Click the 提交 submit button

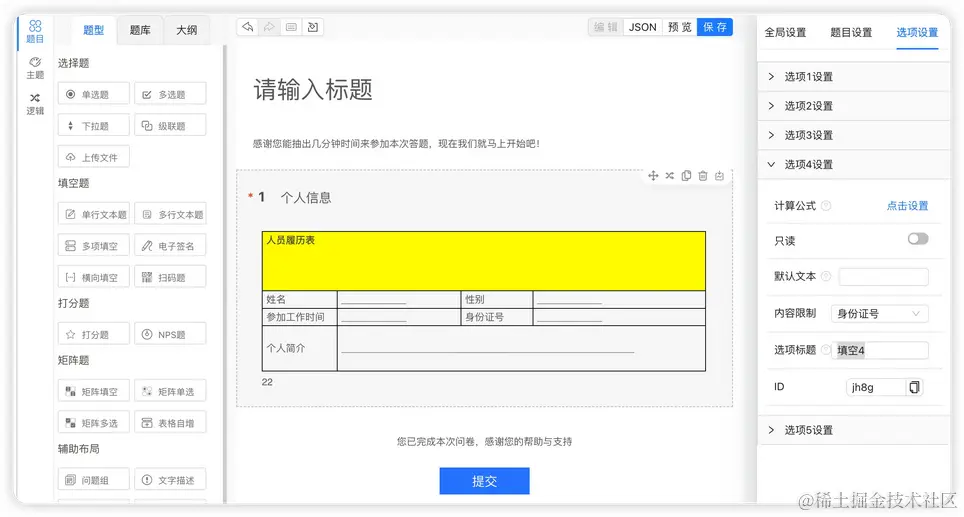click(484, 481)
